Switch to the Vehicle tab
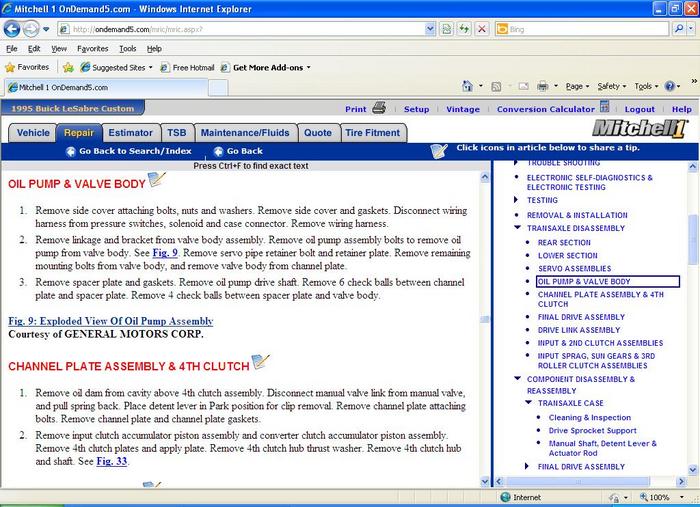This screenshot has height=507, width=700. click(x=33, y=133)
